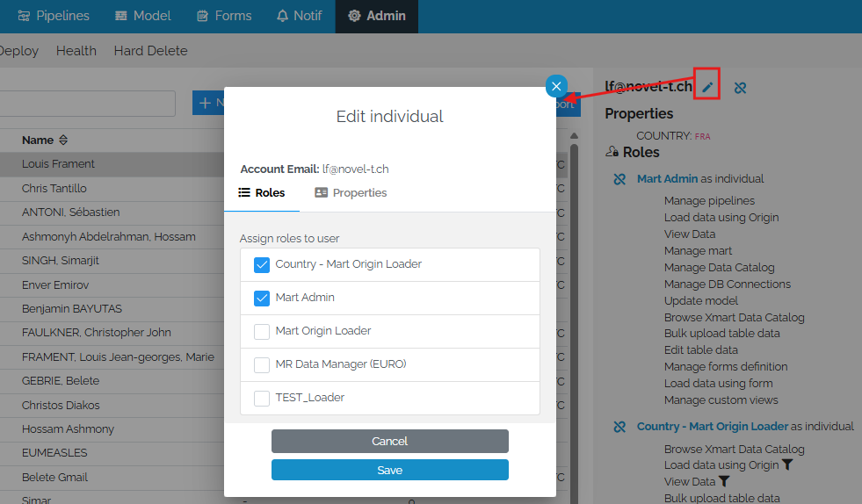Click the filter icon next to Load data using Origin

coord(787,465)
